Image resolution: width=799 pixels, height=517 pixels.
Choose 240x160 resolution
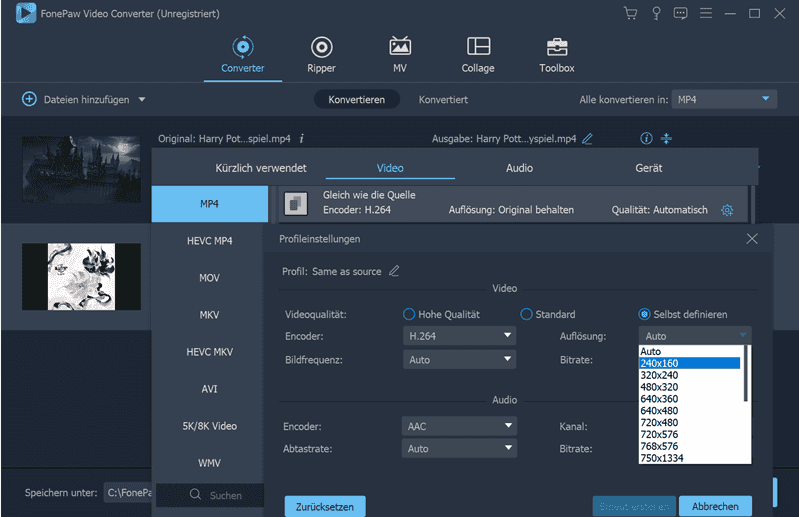[x=690, y=363]
